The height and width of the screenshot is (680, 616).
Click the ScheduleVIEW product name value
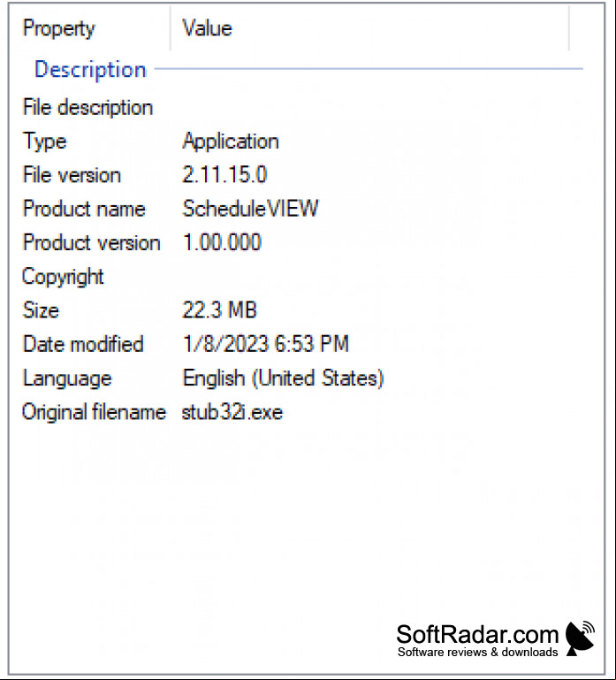(x=251, y=209)
